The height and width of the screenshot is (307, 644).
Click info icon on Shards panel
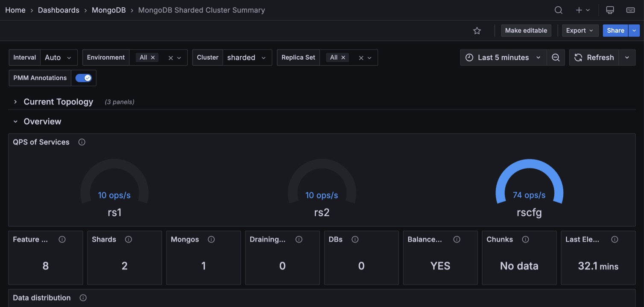coord(129,240)
